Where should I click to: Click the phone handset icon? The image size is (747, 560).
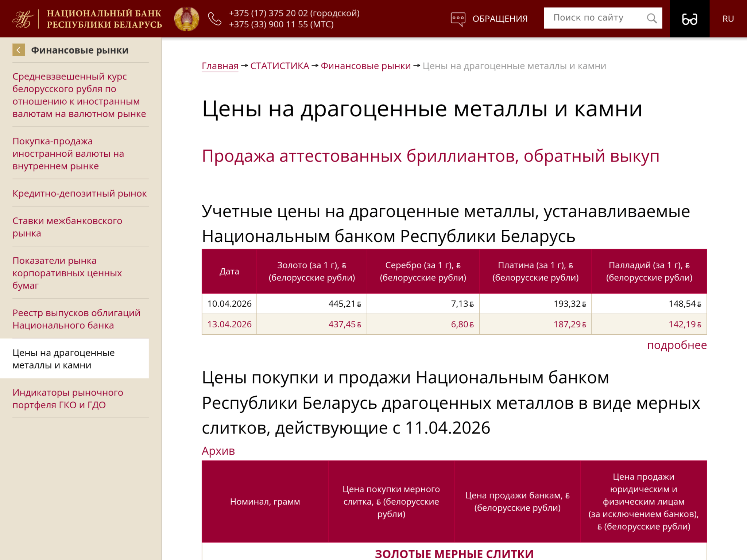coord(214,19)
